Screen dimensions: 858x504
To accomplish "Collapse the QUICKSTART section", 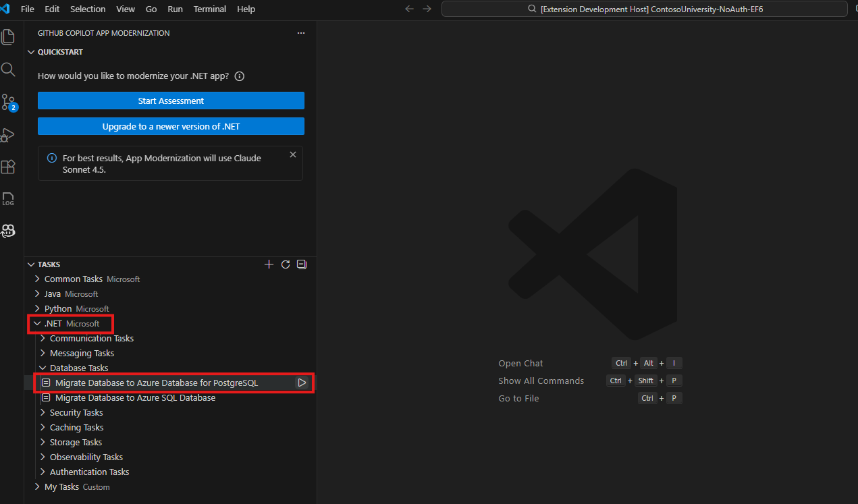I will tap(31, 52).
